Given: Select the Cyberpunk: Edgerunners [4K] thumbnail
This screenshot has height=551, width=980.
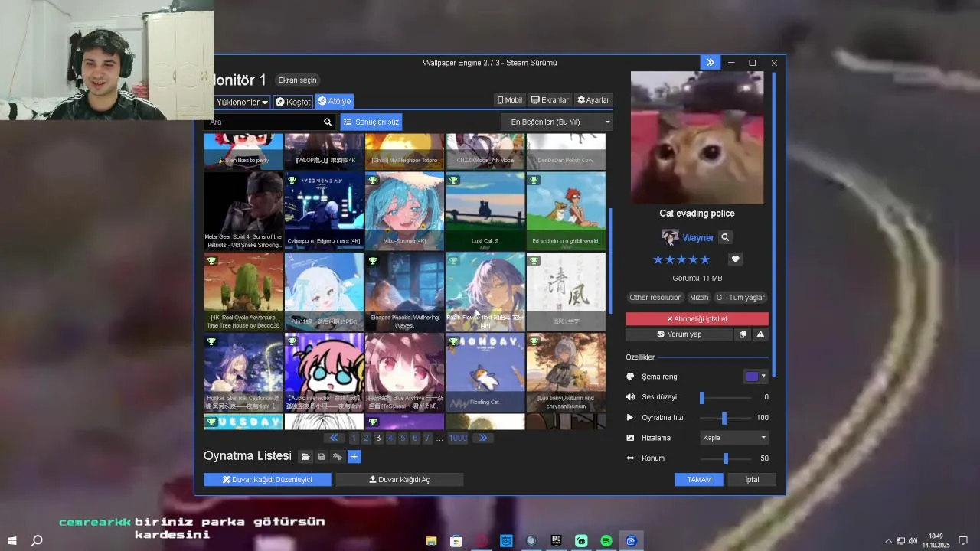Looking at the screenshot, I should (324, 211).
